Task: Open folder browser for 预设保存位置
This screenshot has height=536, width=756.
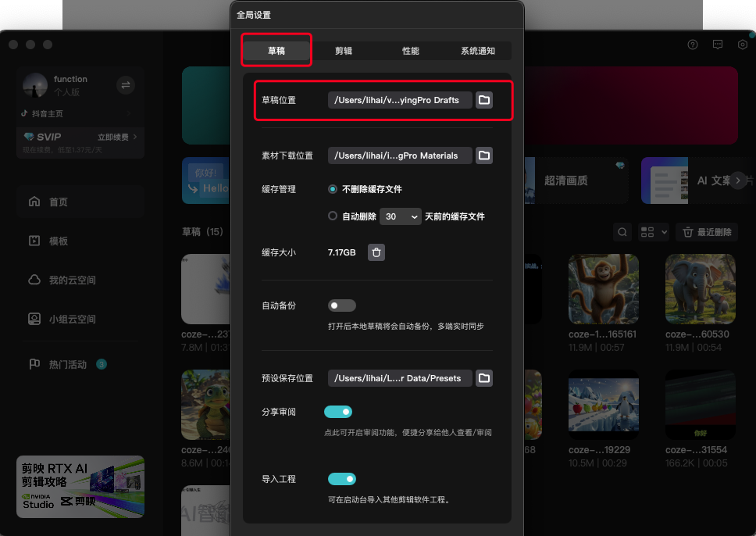Action: [x=484, y=377]
